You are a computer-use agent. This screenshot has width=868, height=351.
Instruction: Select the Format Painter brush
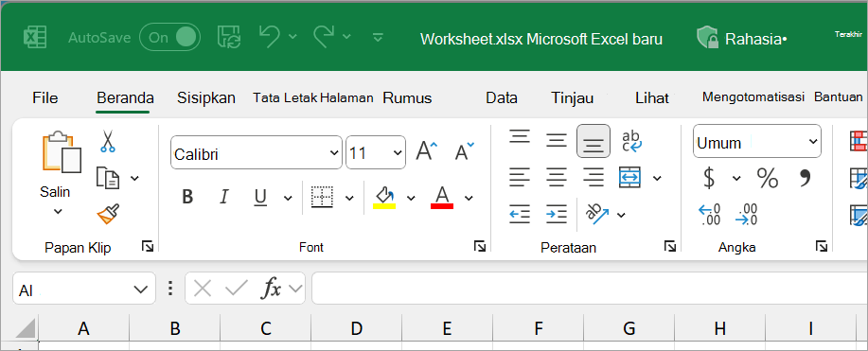108,214
